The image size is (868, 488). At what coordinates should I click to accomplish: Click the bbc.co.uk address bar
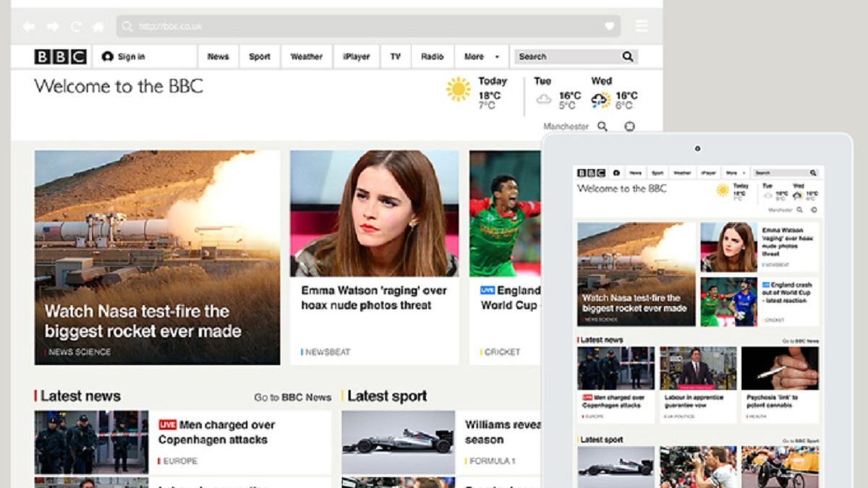(x=368, y=27)
